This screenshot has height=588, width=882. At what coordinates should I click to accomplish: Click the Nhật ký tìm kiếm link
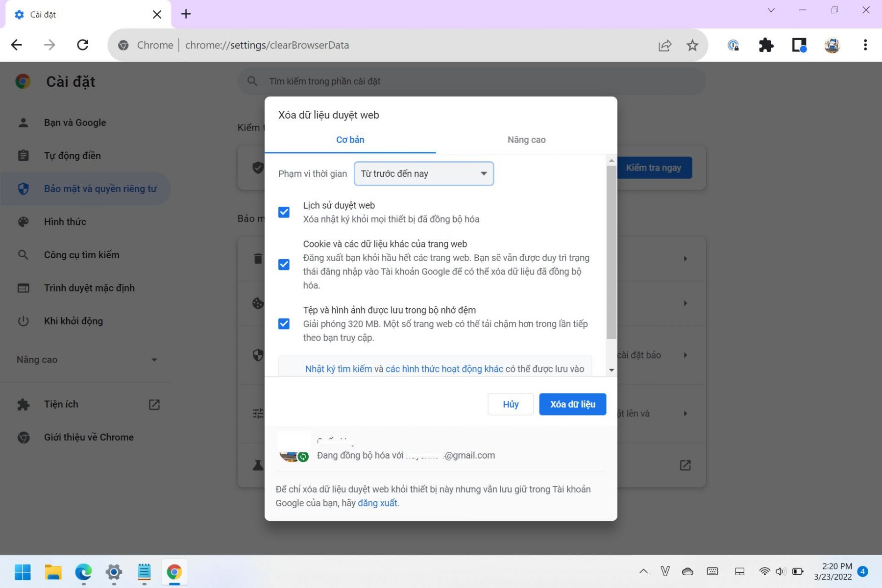(x=339, y=369)
